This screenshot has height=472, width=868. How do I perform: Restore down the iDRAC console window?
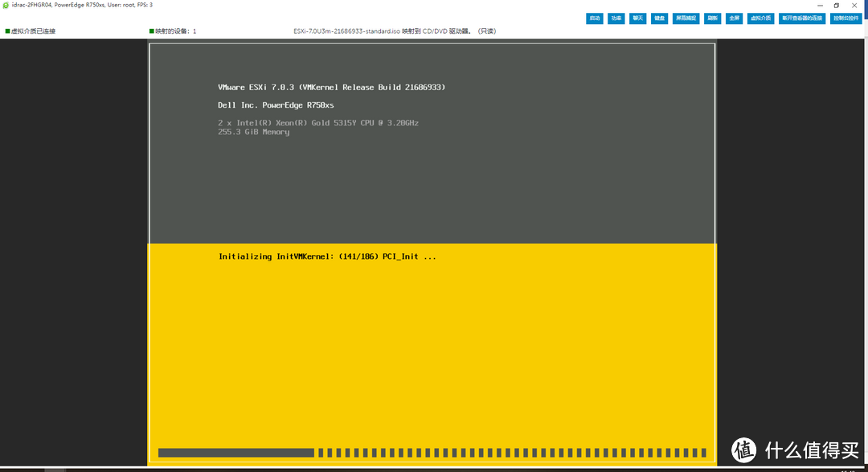click(837, 5)
